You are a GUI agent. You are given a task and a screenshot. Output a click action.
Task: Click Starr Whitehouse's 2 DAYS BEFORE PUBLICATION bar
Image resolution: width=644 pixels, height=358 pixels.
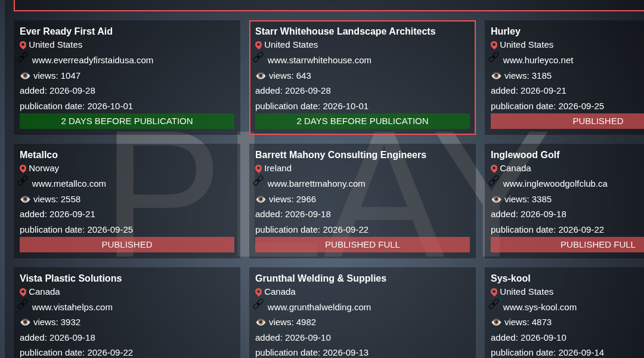pos(363,121)
